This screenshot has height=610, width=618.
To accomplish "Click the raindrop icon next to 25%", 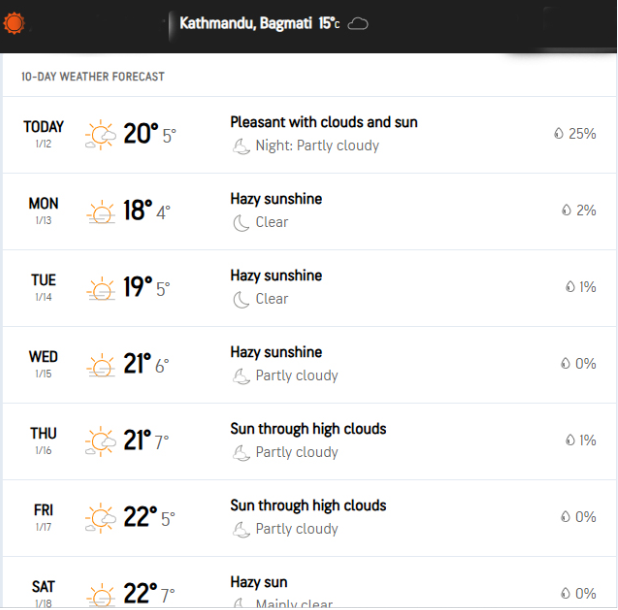I will point(558,134).
